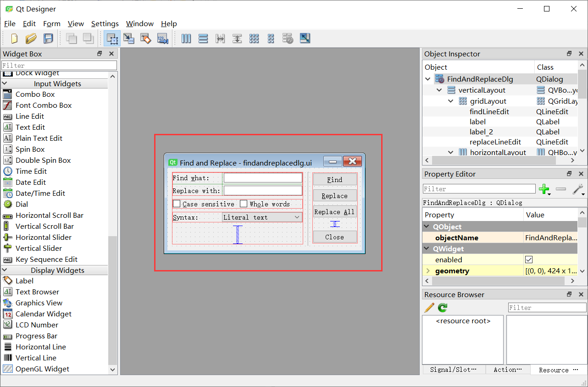
Task: Switch to the Action editor tab
Action: pos(508,370)
